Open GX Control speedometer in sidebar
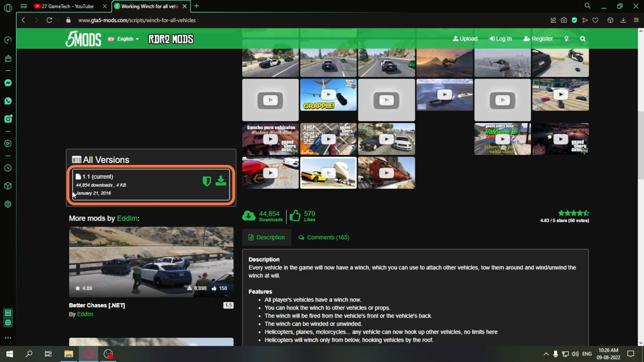Image resolution: width=644 pixels, height=362 pixels. [8, 40]
